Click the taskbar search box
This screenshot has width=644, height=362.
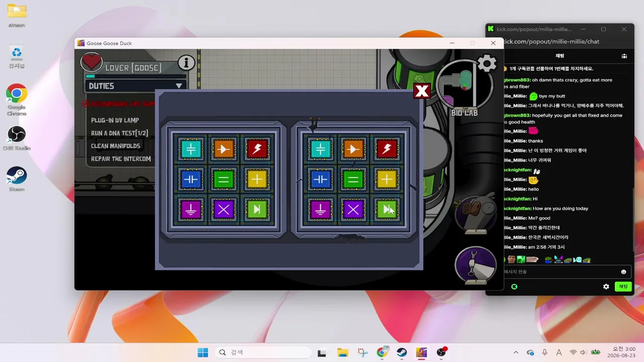coord(263,352)
